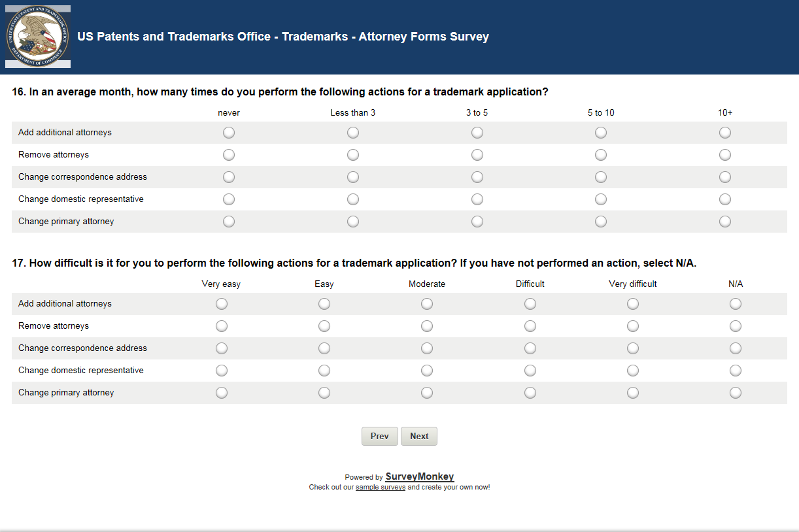Select 'N/A' for Change primary attorney difficulty
The height and width of the screenshot is (532, 799).
[x=736, y=393]
